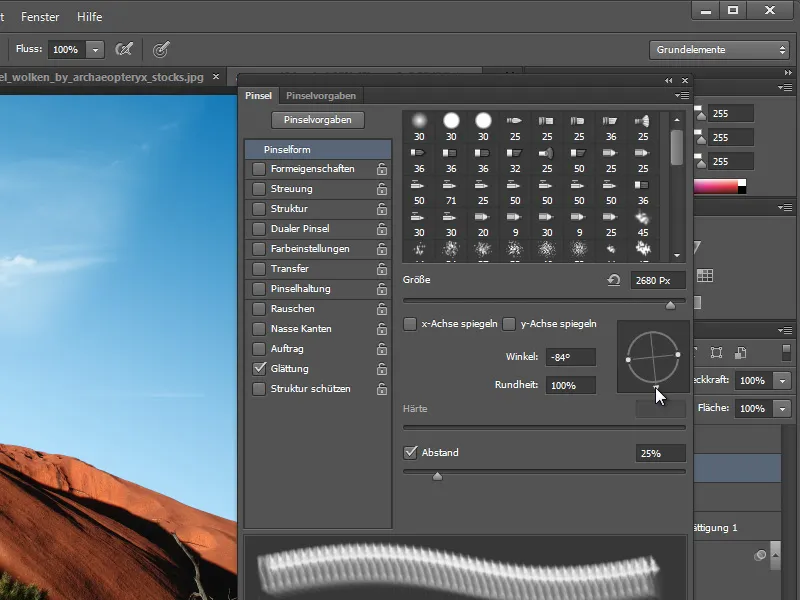Image resolution: width=800 pixels, height=600 pixels.
Task: Reset brush size to original icon
Action: pos(614,280)
